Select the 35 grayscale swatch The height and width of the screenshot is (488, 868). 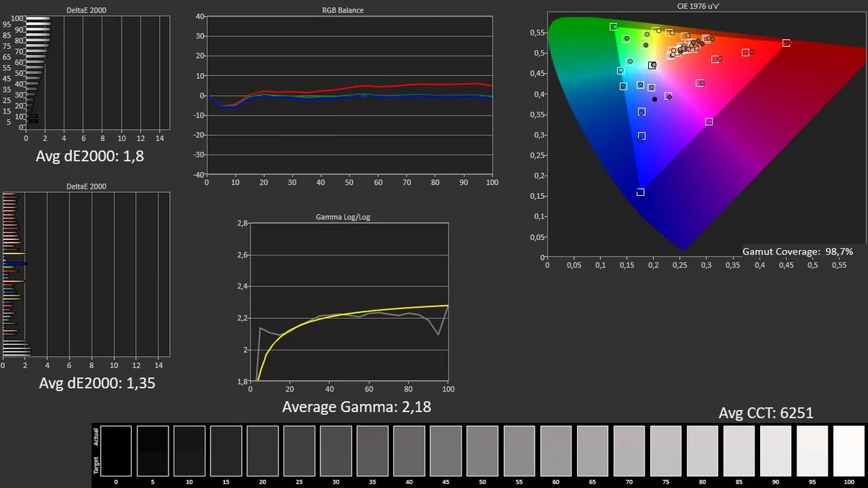(x=373, y=450)
